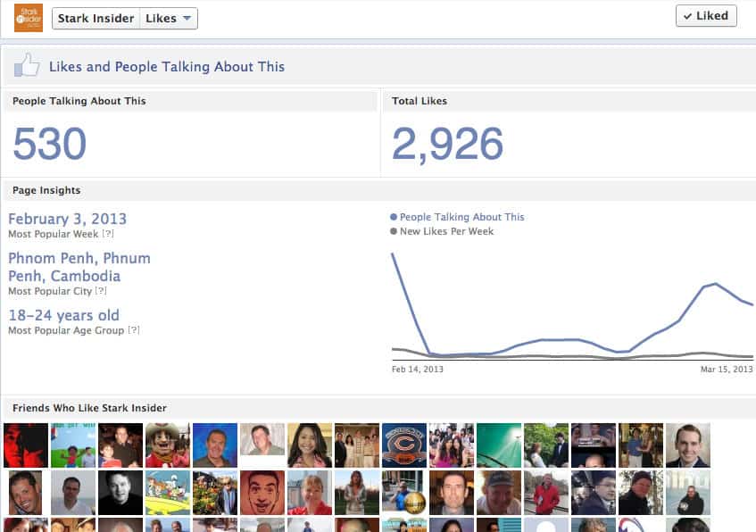Click the February 3, 2013 link
Viewport: 756px width, 532px height.
67,219
